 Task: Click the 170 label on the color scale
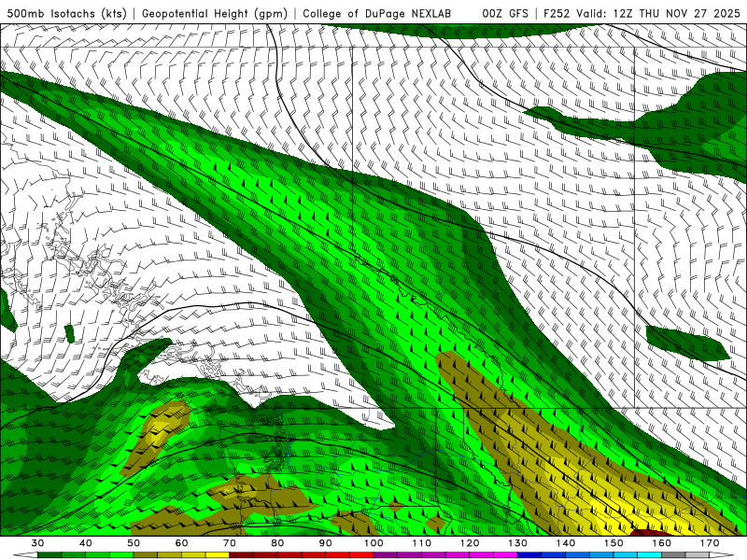(710, 543)
